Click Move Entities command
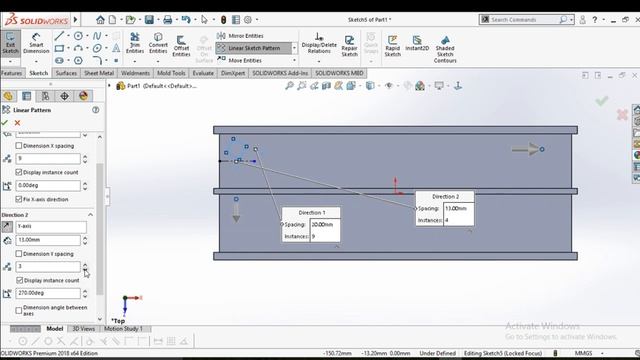 click(240, 60)
